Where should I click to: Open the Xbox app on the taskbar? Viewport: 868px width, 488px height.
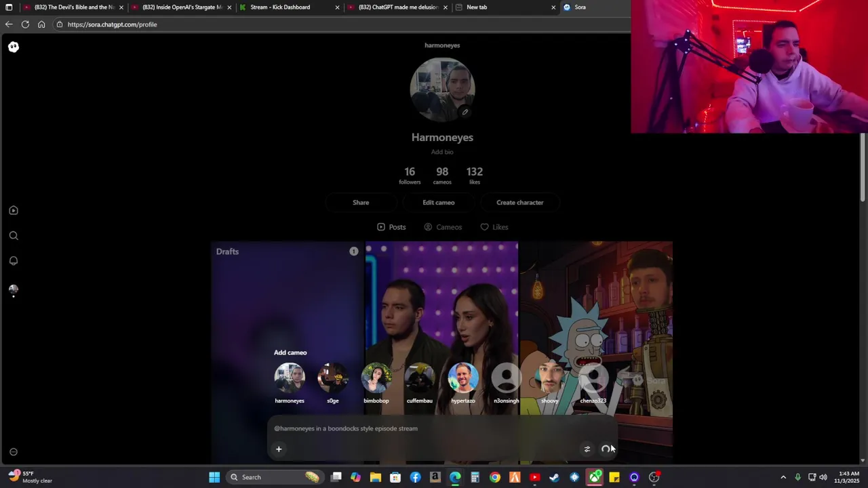pos(595,477)
